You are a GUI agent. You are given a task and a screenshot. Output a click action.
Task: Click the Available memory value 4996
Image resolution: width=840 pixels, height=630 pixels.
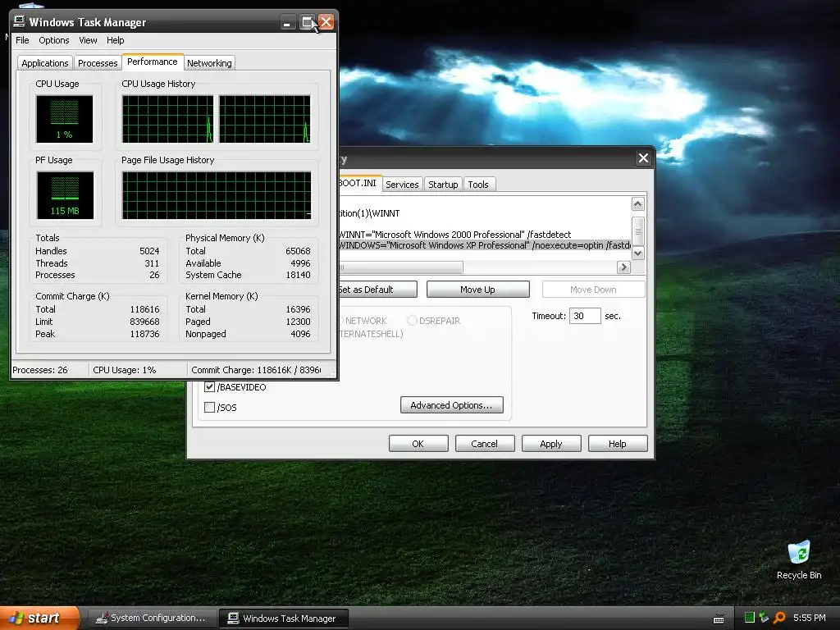[x=300, y=263]
